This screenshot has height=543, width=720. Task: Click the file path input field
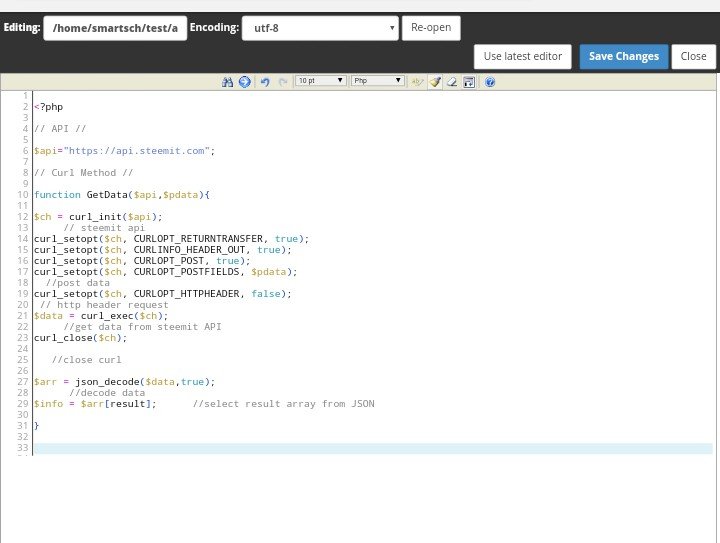click(115, 28)
